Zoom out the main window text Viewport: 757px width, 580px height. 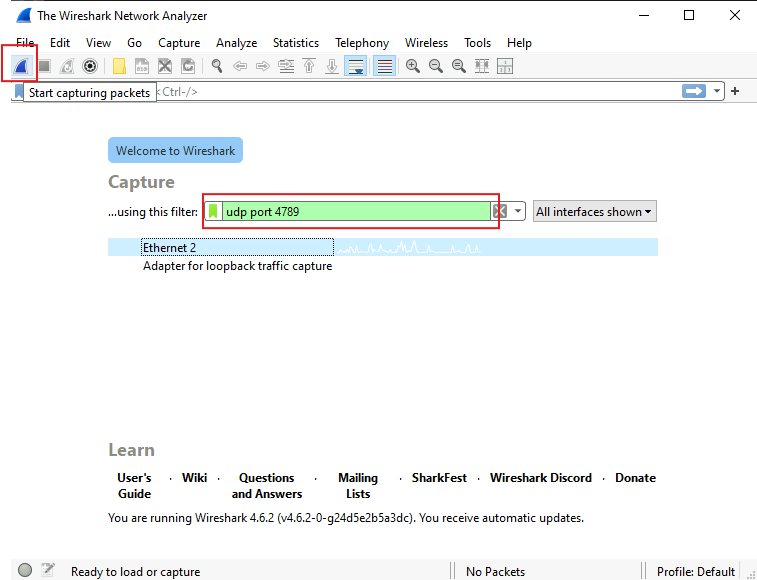tap(436, 66)
